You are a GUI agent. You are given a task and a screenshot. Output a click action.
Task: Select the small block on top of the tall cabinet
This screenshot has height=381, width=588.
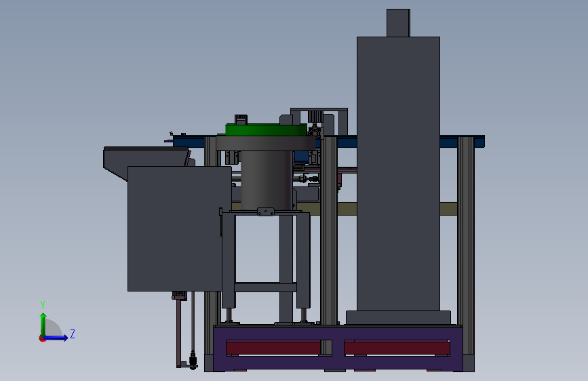click(398, 23)
